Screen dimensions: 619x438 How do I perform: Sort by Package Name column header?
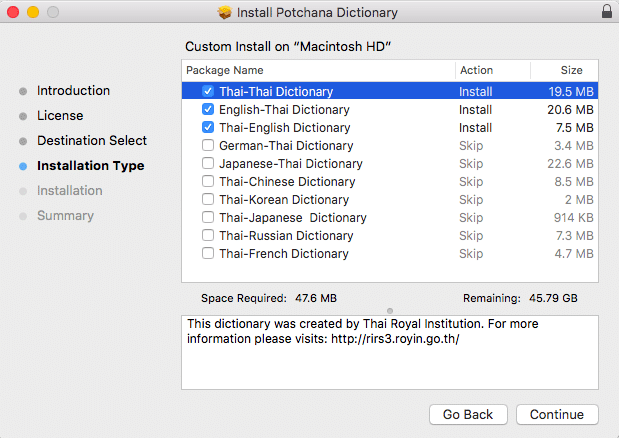tap(318, 71)
